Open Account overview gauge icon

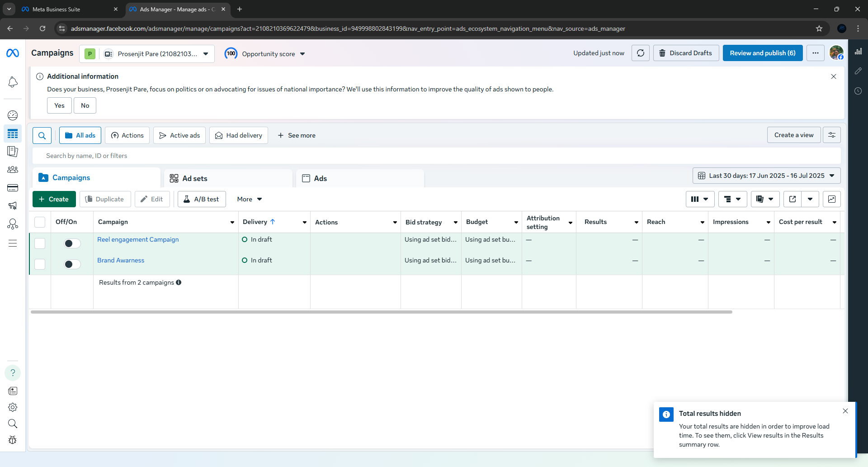coord(13,115)
